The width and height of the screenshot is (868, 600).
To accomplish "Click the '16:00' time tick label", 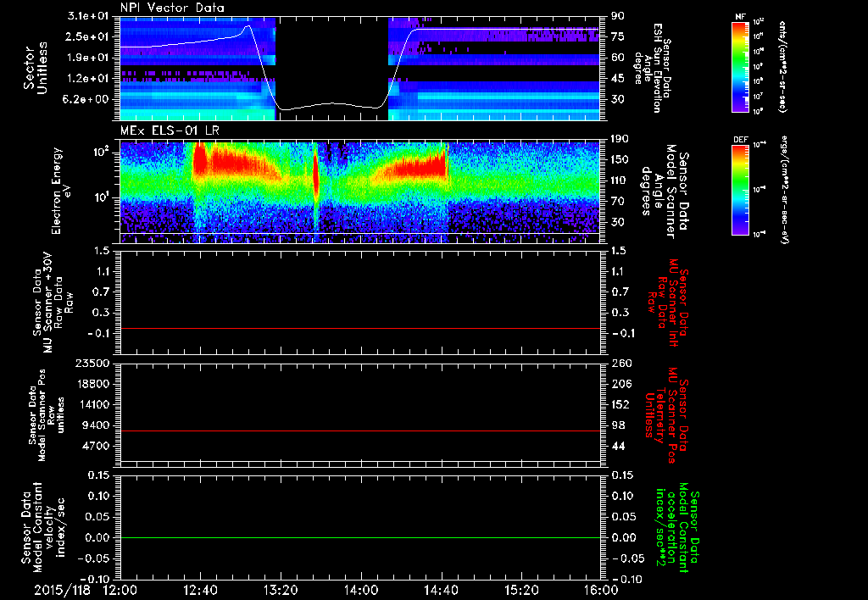I will pyautogui.click(x=601, y=590).
